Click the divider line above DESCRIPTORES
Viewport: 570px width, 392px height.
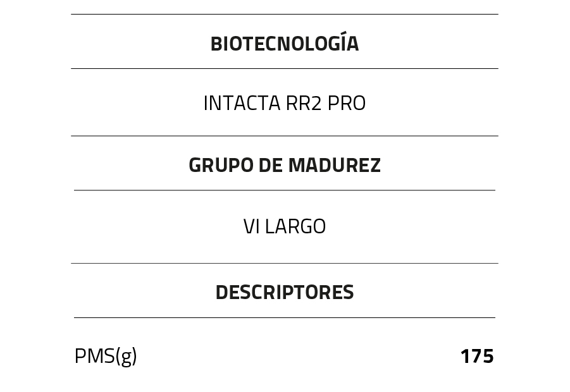click(x=285, y=263)
